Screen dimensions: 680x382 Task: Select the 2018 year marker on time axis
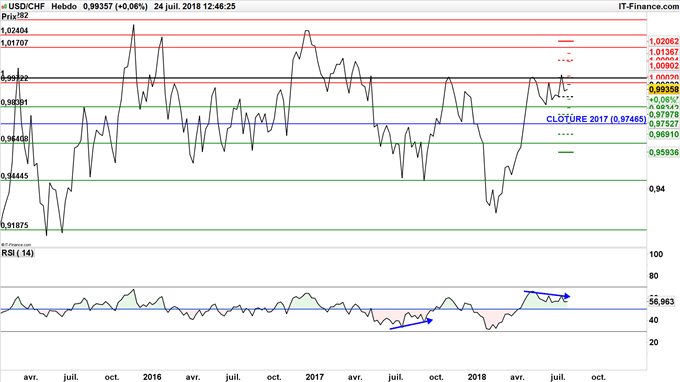click(x=477, y=377)
